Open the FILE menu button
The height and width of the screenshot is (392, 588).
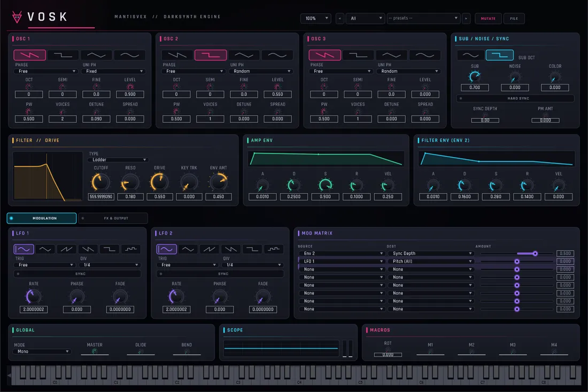pos(514,18)
